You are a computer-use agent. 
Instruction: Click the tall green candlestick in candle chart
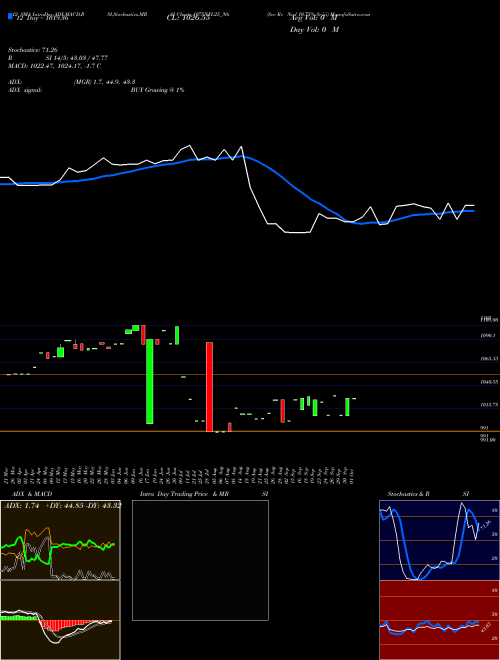(149, 381)
